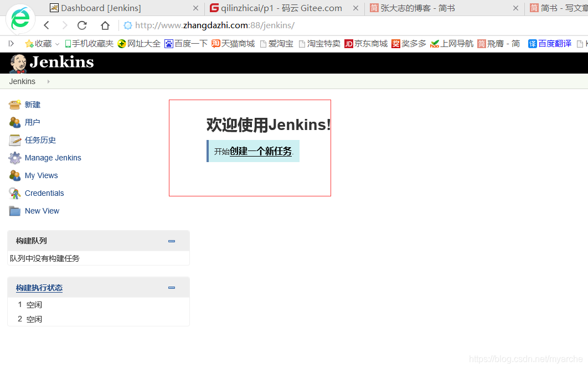Viewport: 588px width, 369px height.
Task: Click the Jenkins butler logo
Action: coord(18,63)
